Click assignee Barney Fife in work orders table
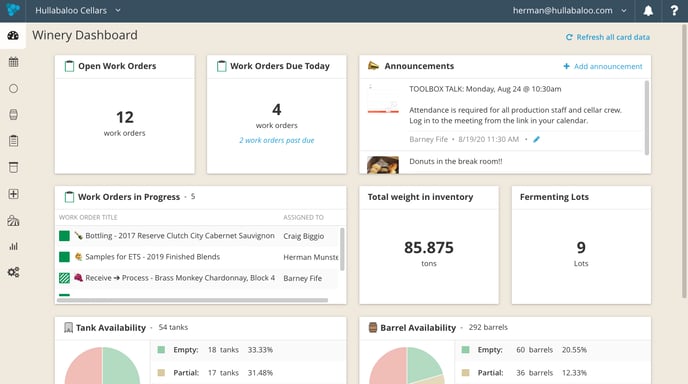This screenshot has height=384, width=688. click(x=303, y=278)
